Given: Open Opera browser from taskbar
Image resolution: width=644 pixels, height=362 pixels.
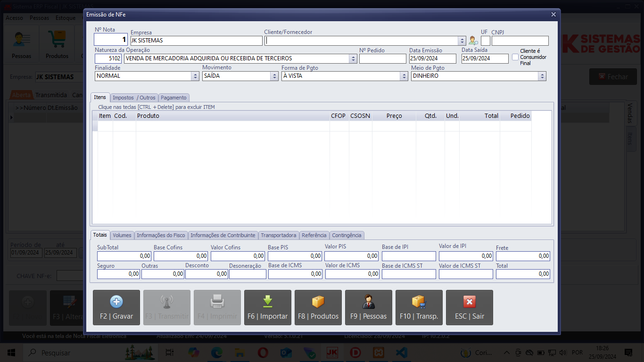Looking at the screenshot, I should pyautogui.click(x=263, y=353).
